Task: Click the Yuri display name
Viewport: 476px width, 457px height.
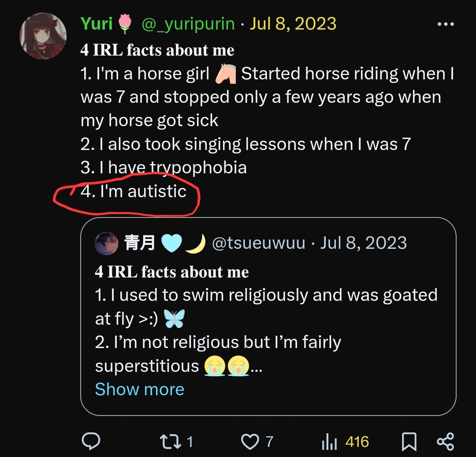Action: tap(97, 24)
